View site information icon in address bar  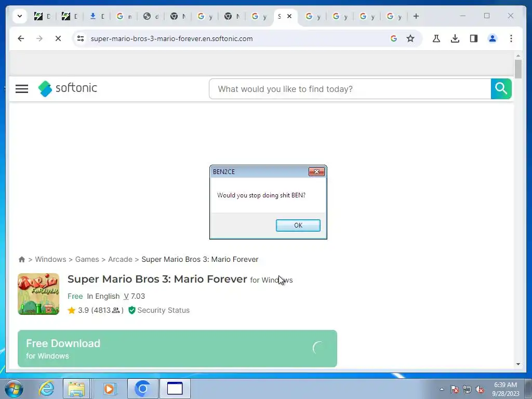(x=81, y=38)
